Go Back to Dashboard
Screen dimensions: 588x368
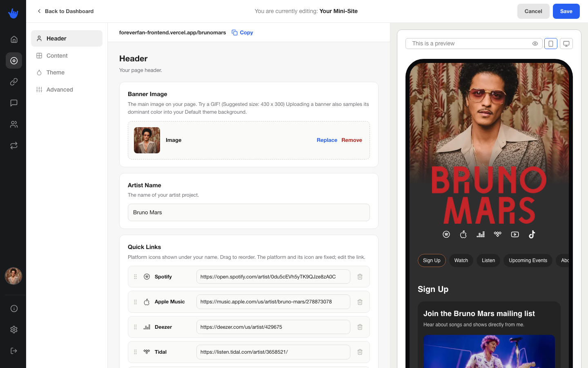pyautogui.click(x=65, y=11)
